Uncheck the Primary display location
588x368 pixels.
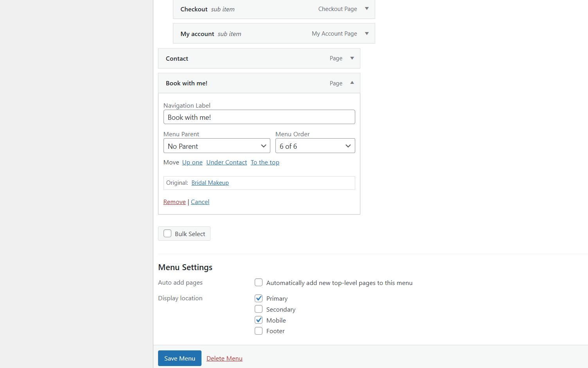point(259,298)
